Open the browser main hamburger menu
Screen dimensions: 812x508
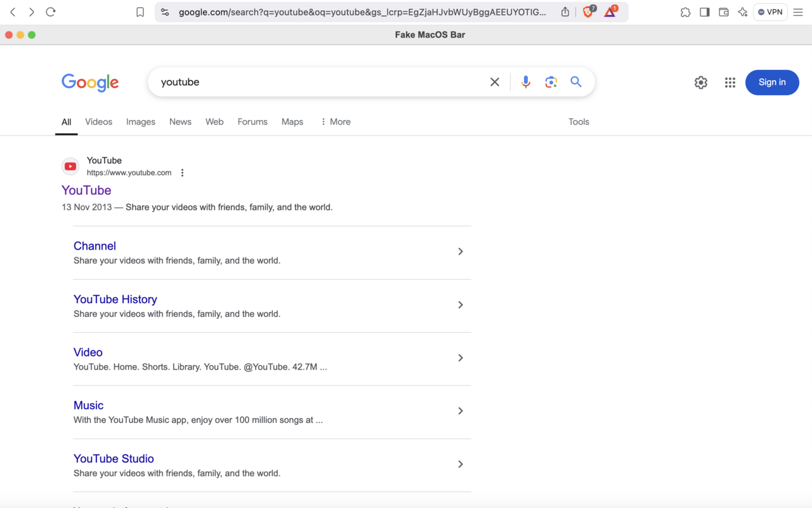[x=798, y=12]
